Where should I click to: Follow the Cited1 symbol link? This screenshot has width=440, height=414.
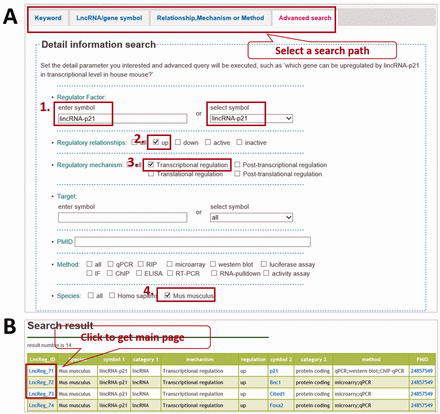(277, 394)
